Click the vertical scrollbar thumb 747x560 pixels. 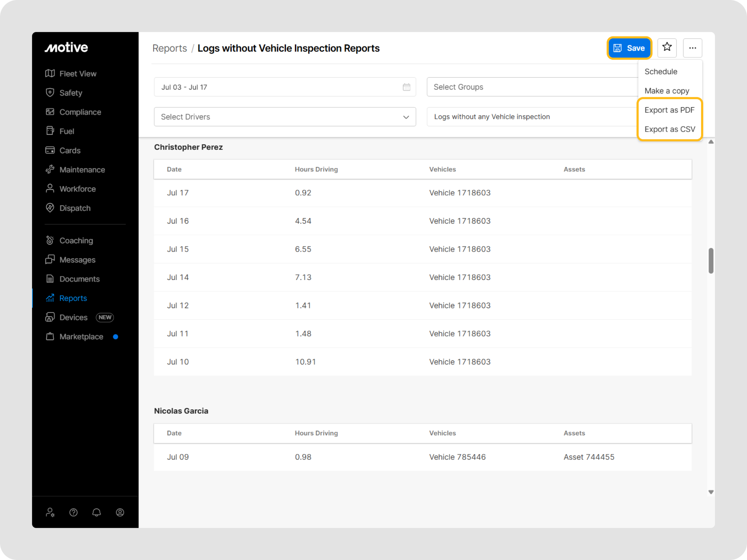coord(711,261)
